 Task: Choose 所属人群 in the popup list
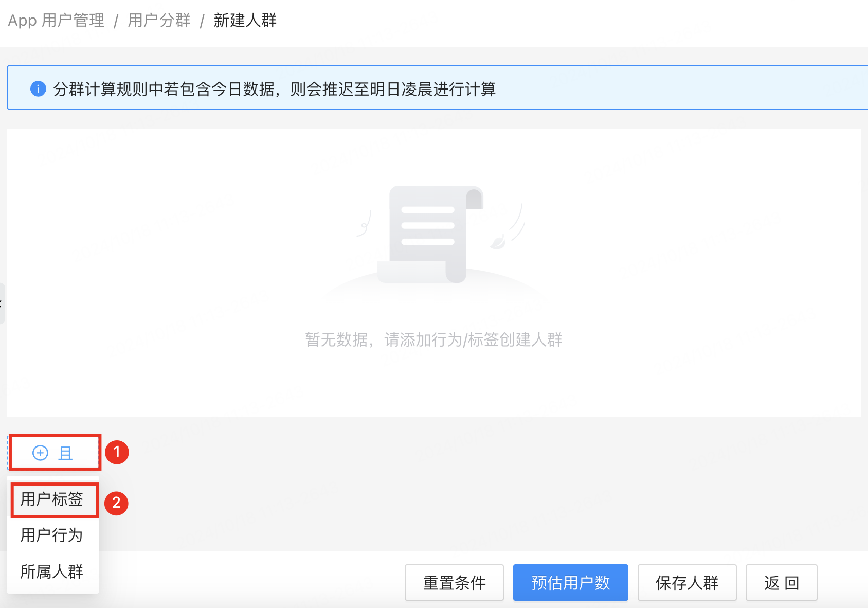pyautogui.click(x=51, y=571)
